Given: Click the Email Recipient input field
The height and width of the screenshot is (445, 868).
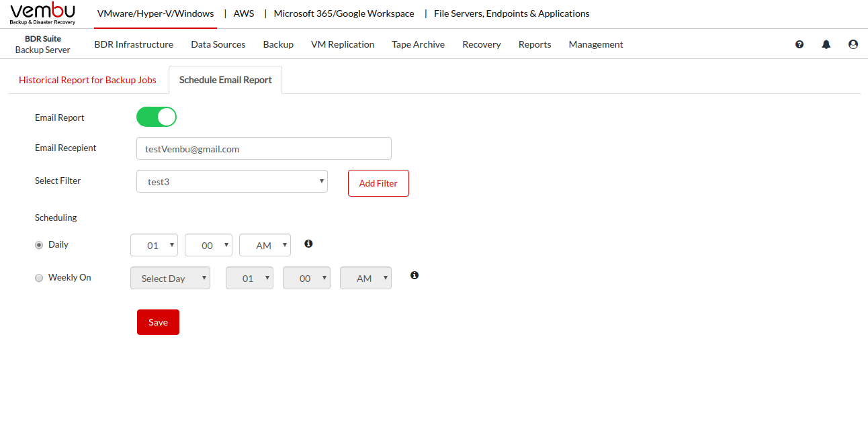Looking at the screenshot, I should (x=263, y=149).
